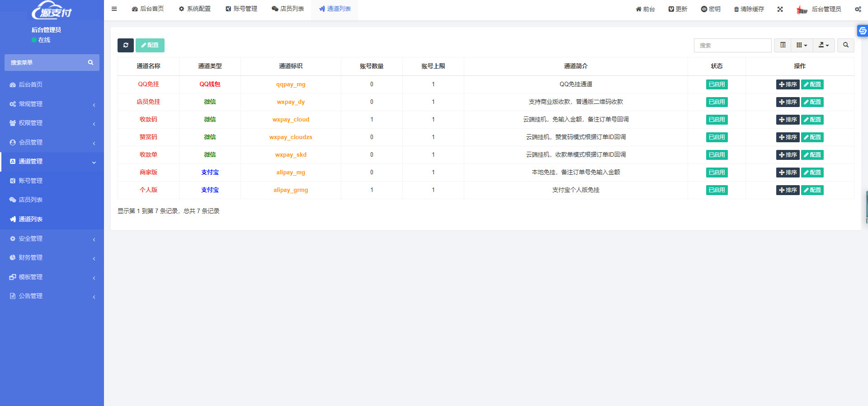This screenshot has height=406, width=868.
Task: Click the sidebar menu search icon
Action: point(90,63)
